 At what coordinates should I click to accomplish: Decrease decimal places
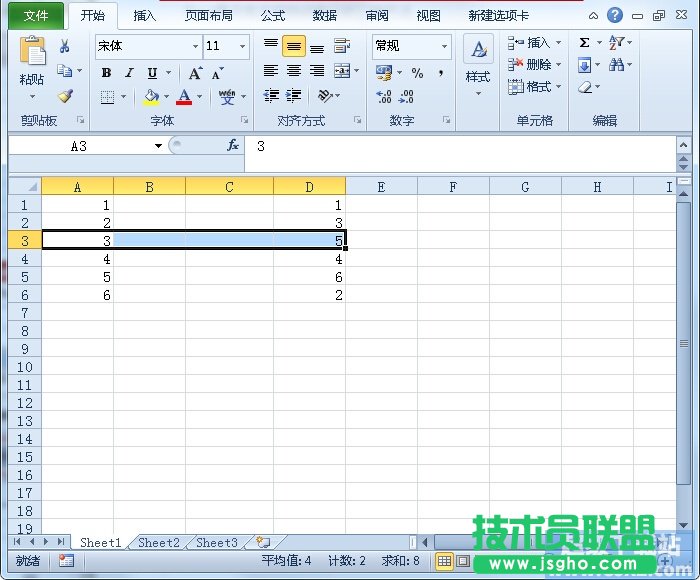click(x=406, y=96)
